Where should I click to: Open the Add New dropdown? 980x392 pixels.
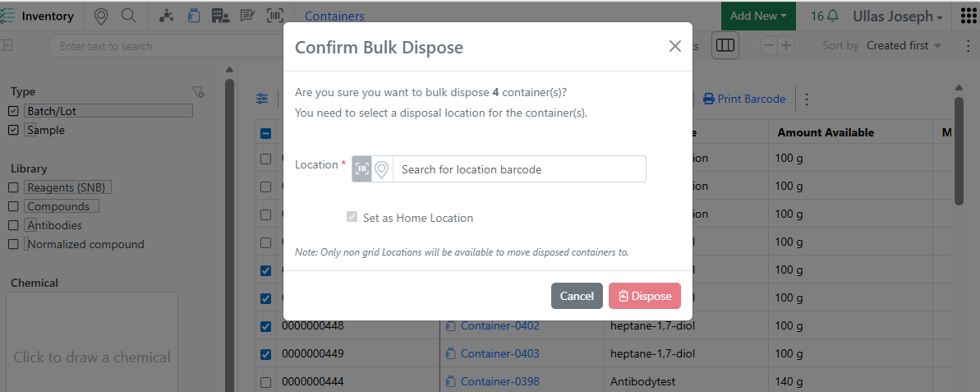click(758, 16)
